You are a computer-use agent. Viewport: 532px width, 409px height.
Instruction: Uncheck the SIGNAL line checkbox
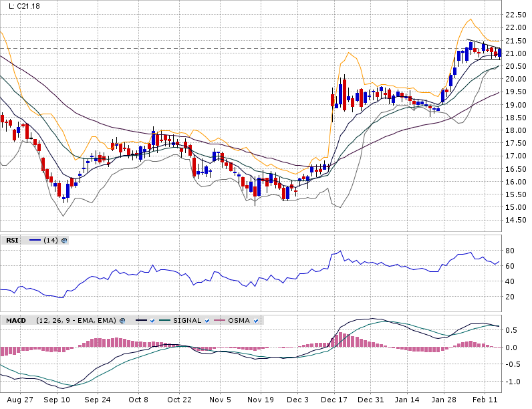pyautogui.click(x=207, y=321)
